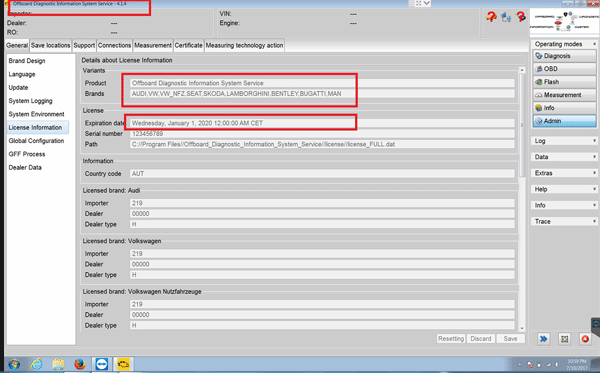Open TeamViewer from the taskbar

point(101,364)
